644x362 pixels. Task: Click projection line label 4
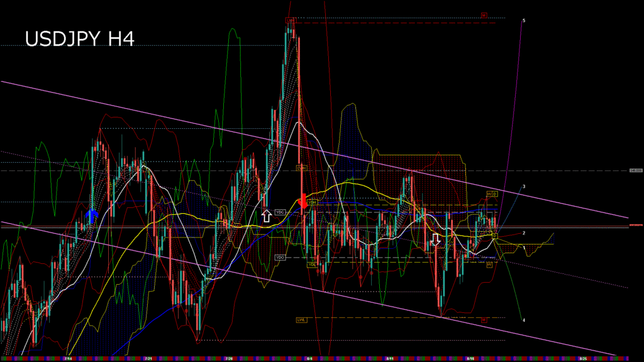click(x=524, y=320)
